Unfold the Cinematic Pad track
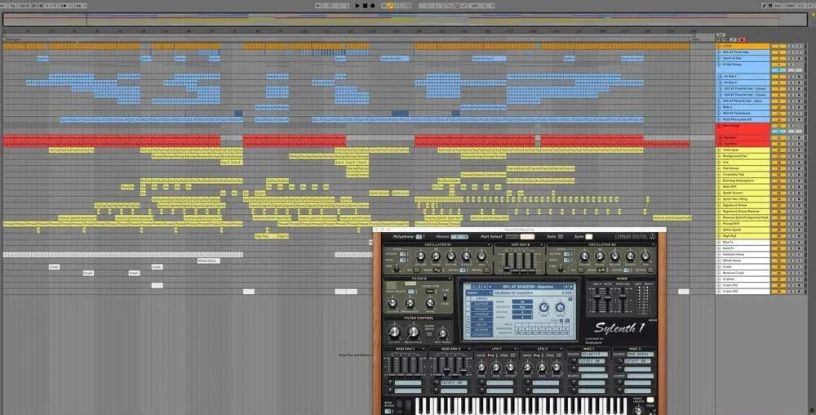Image resolution: width=816 pixels, height=415 pixels. click(720, 174)
